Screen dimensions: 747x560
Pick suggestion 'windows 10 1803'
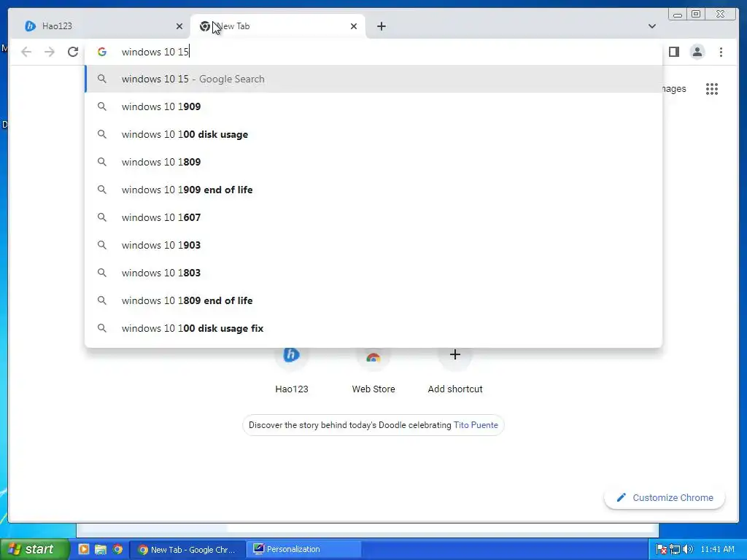(x=373, y=273)
